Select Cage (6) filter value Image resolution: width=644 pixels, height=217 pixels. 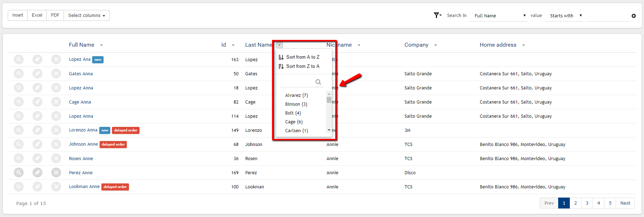coord(294,122)
